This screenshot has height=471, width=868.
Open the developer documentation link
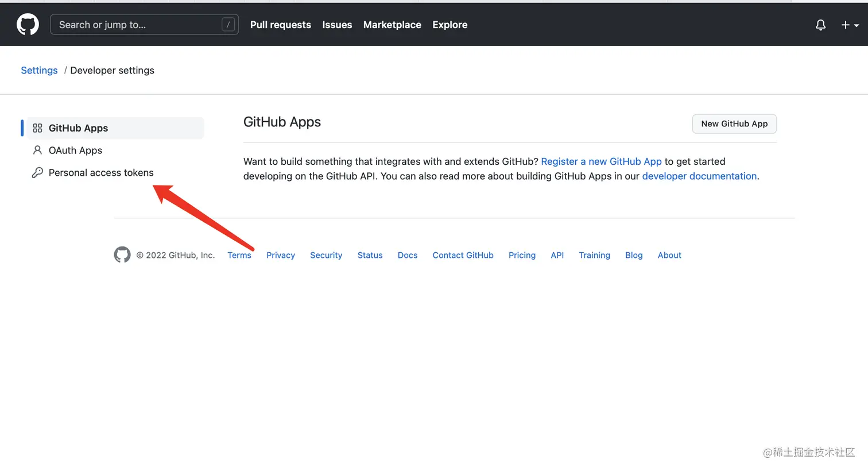click(x=699, y=176)
